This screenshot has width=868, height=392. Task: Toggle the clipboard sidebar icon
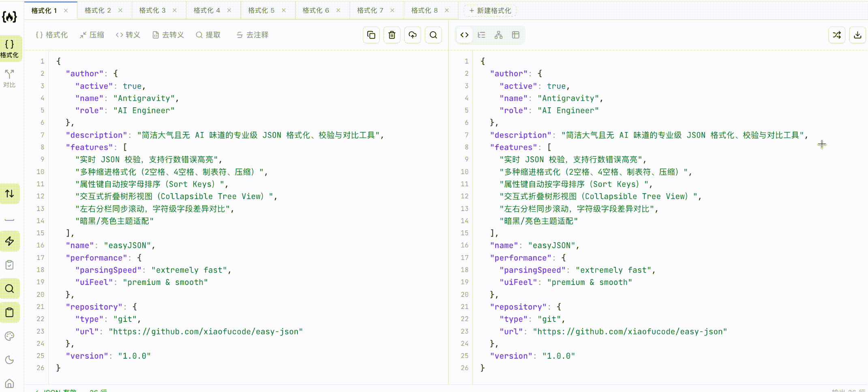click(x=9, y=313)
